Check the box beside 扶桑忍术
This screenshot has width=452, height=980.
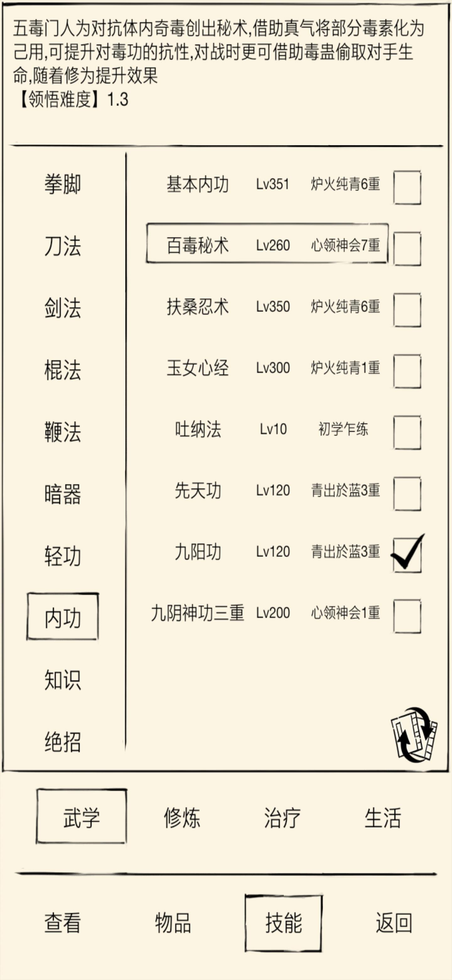[x=407, y=310]
